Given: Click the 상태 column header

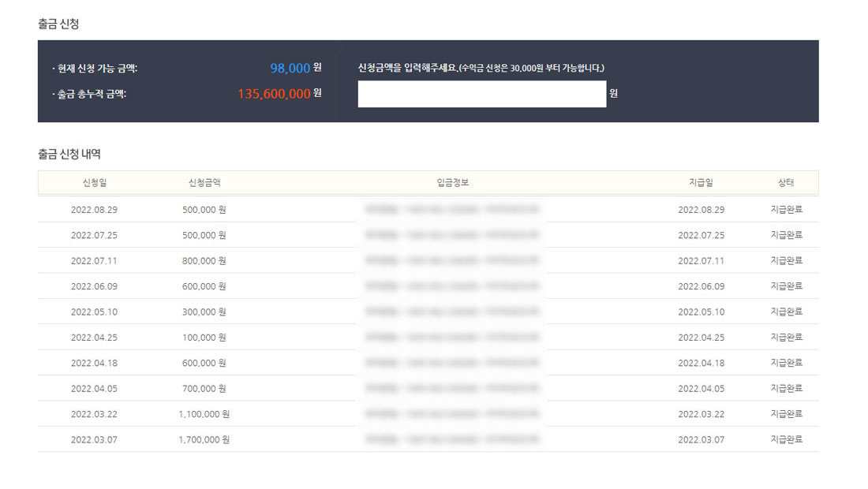Looking at the screenshot, I should (x=786, y=183).
